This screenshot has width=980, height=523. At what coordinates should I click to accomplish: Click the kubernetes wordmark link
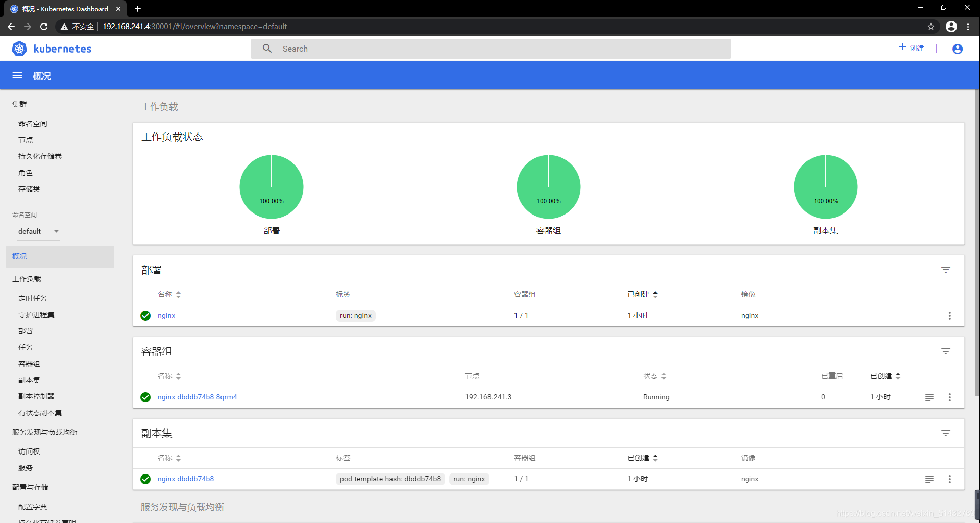coord(62,49)
